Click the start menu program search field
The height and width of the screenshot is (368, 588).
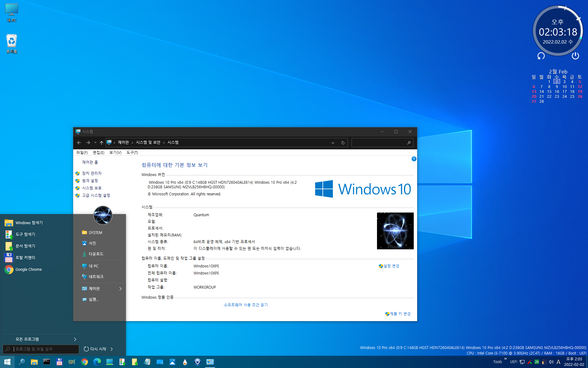point(41,349)
